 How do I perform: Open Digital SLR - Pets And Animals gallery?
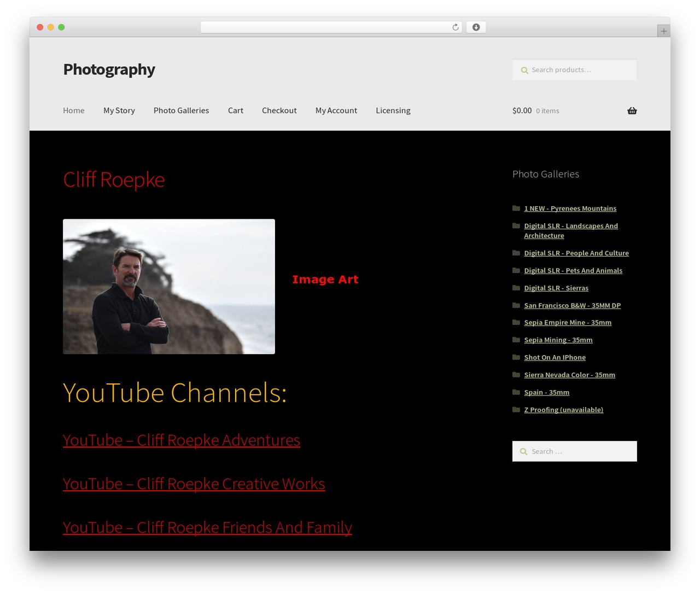click(x=573, y=271)
